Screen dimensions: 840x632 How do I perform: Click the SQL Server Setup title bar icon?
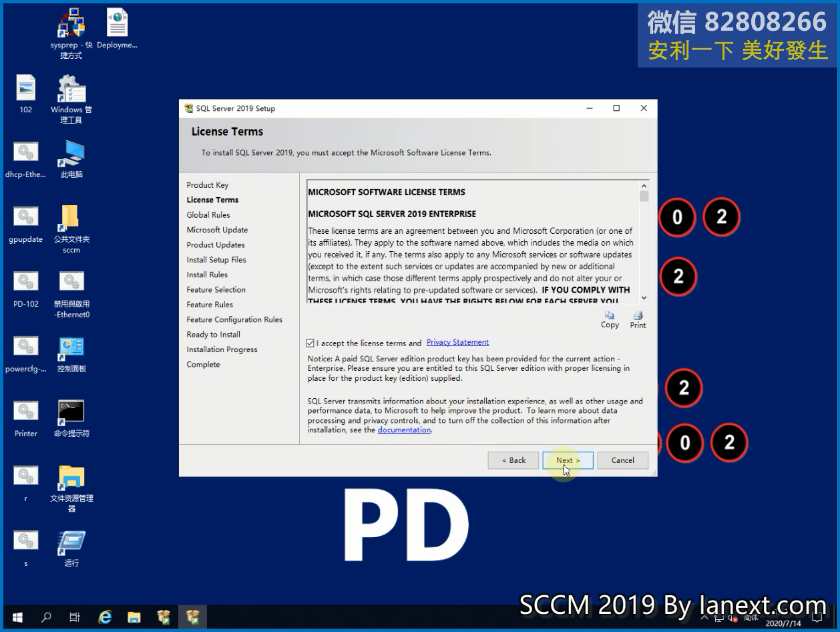pyautogui.click(x=189, y=108)
